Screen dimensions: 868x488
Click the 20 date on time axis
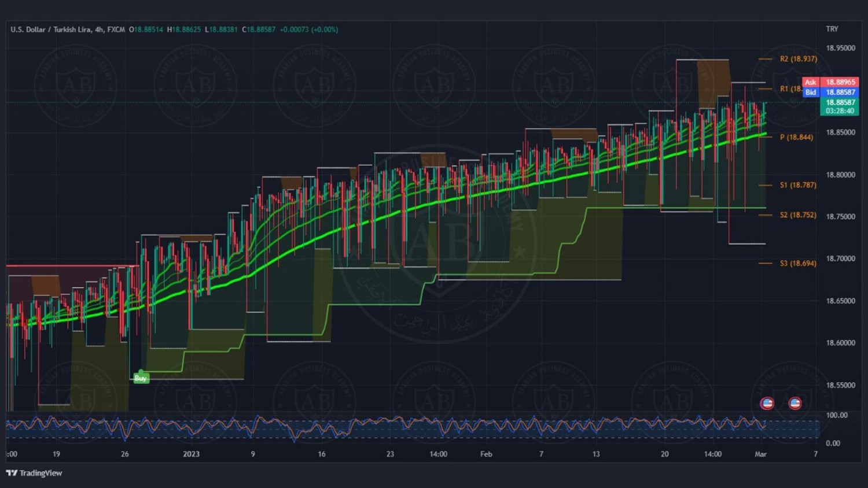coord(664,454)
